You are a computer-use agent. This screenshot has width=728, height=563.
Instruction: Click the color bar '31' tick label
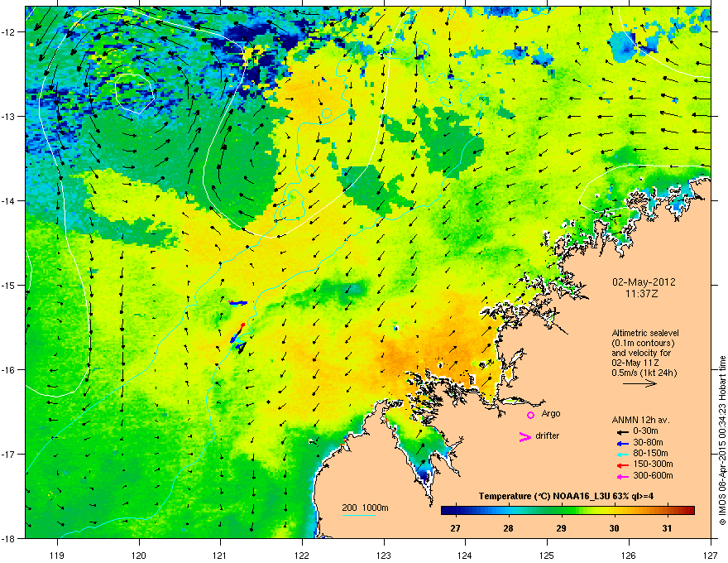click(667, 528)
